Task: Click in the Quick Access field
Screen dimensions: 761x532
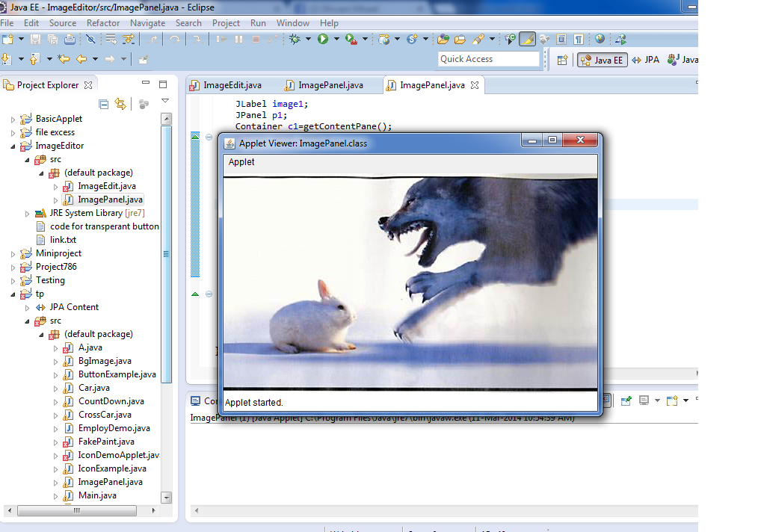Action: tap(489, 59)
